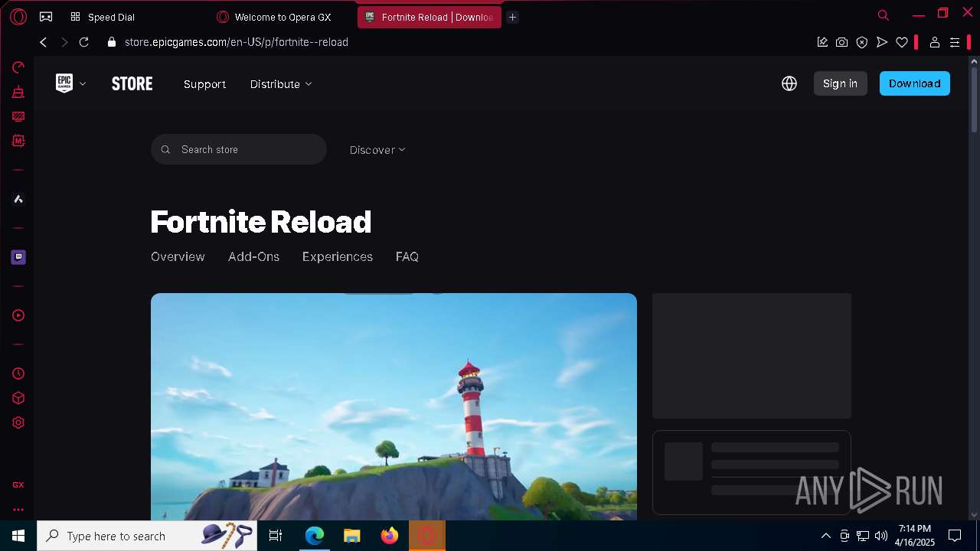The image size is (980, 551).
Task: Open a new tab with plus button
Action: [513, 17]
